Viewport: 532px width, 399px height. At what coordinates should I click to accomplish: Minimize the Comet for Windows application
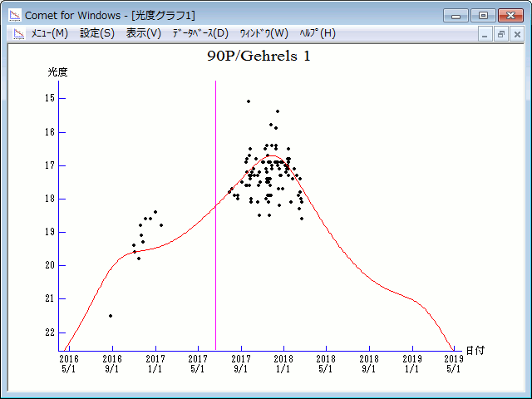[456, 15]
